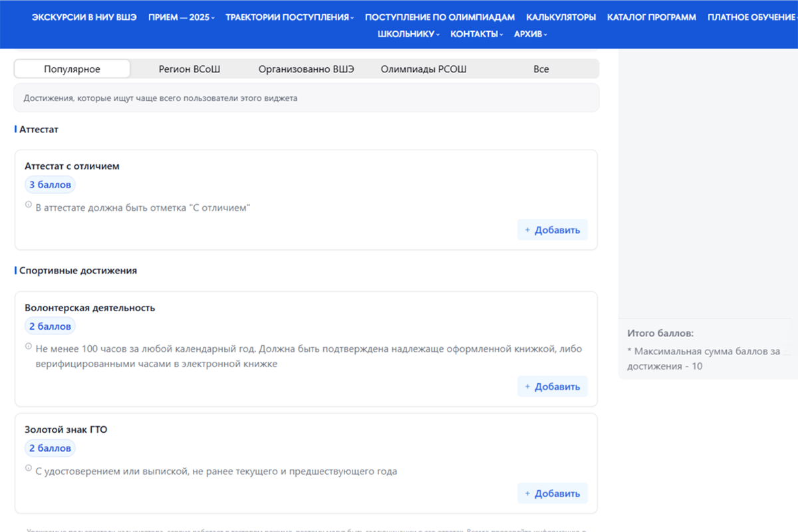
Task: Click 2 баллов badge in Золотой знак ГТО card
Action: click(50, 448)
